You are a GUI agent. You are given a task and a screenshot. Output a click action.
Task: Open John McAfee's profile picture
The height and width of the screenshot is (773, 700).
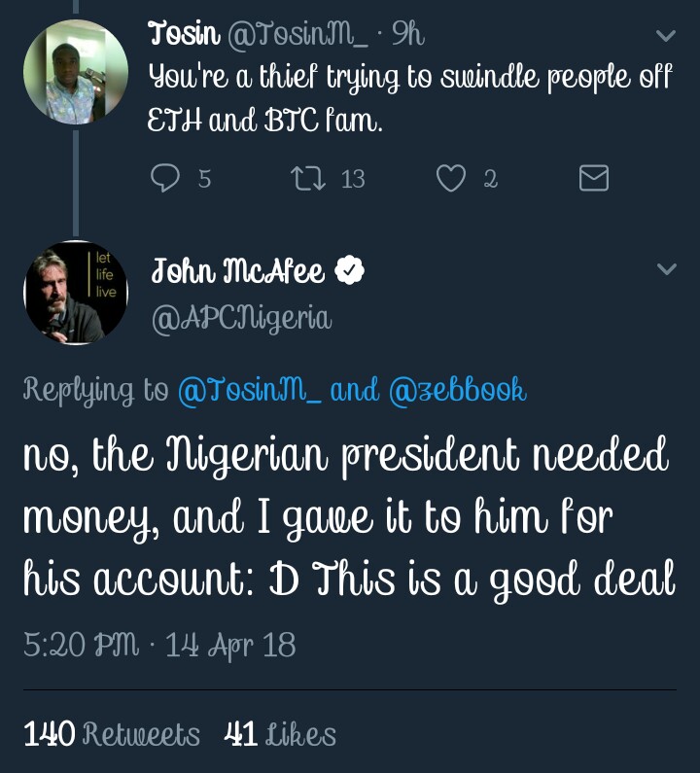(76, 293)
